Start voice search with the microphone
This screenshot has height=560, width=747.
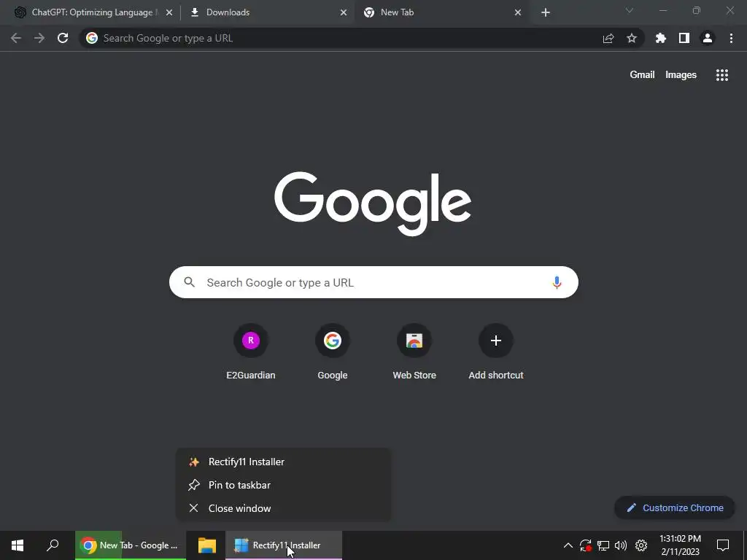coord(557,282)
